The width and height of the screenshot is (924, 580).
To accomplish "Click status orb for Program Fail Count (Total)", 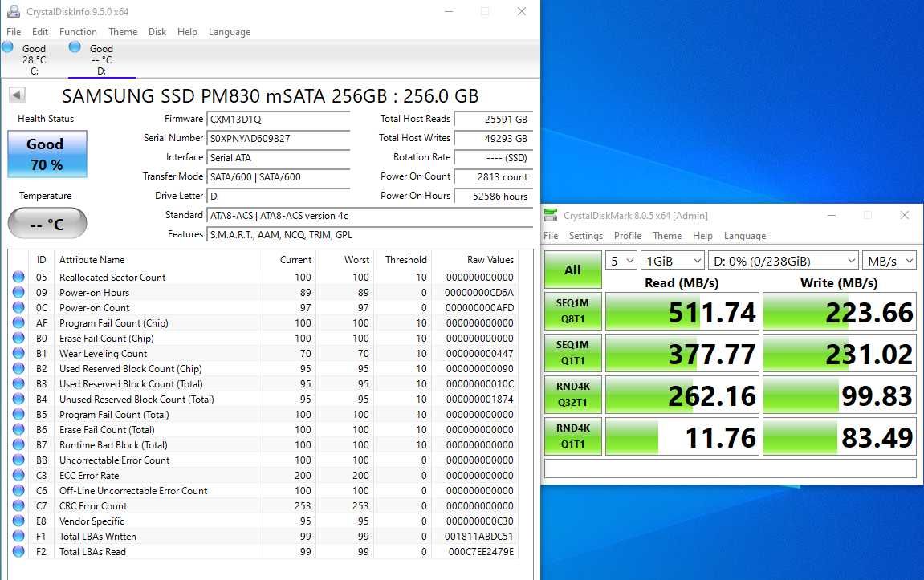I will (18, 415).
